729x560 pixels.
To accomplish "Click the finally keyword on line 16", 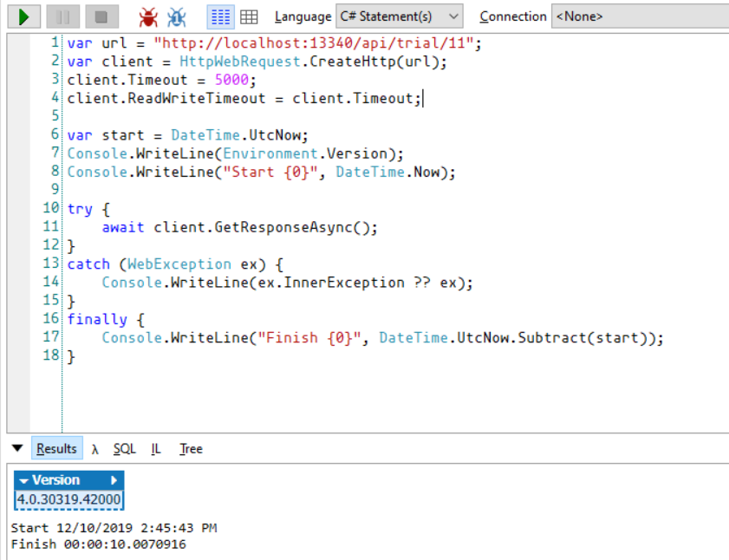I will [x=97, y=320].
